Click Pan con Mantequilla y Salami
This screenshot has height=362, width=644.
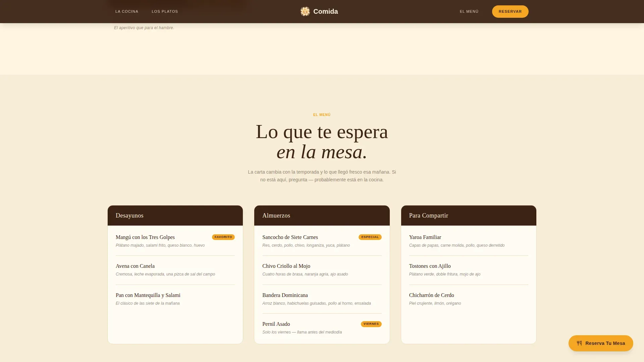(x=148, y=295)
